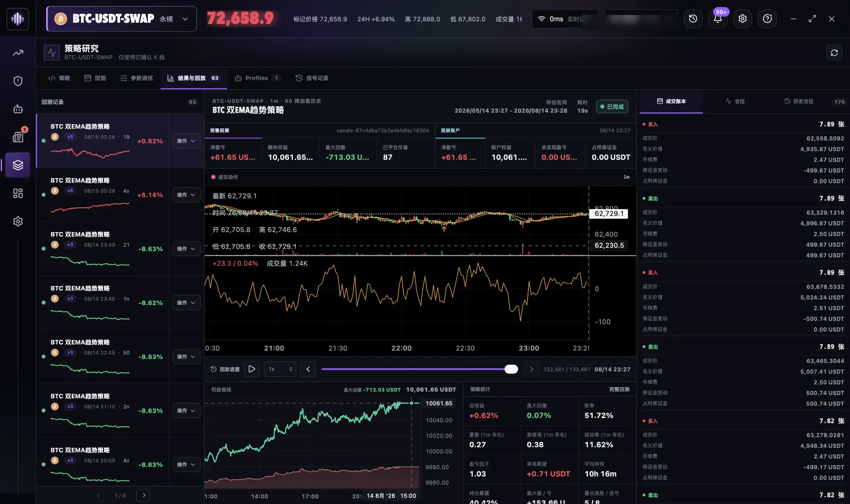Viewport: 850px width, 504px height.
Task: Click the 回放进度 progress slider handle
Action: click(511, 369)
